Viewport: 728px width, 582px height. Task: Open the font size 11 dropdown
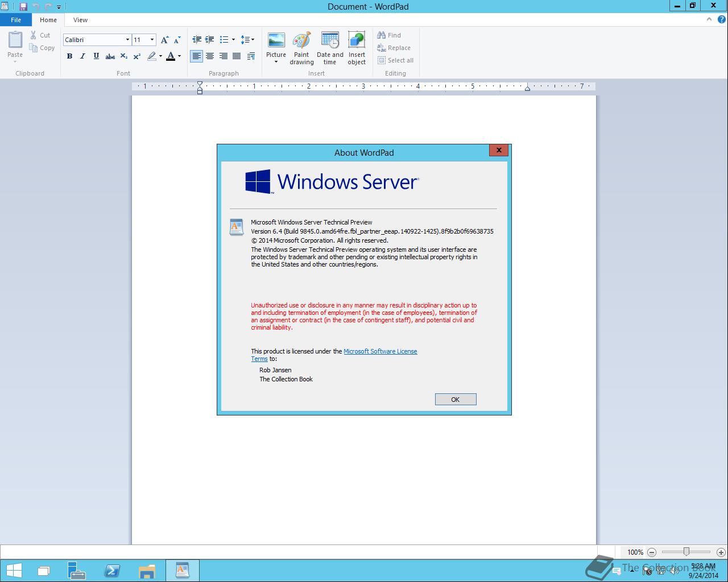(152, 40)
